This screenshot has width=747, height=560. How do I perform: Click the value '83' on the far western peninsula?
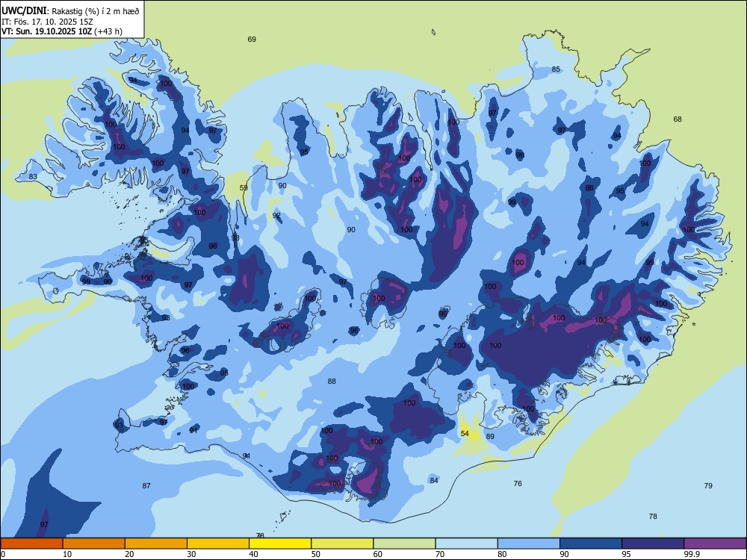[x=33, y=177]
